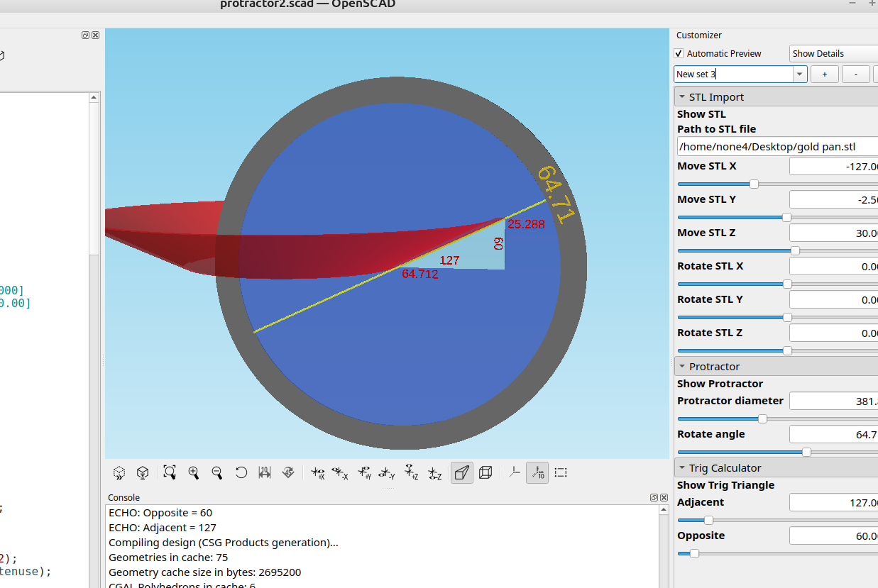Collapse the Trig Calculator section
Viewport: 878px width, 588px height.
tap(682, 468)
